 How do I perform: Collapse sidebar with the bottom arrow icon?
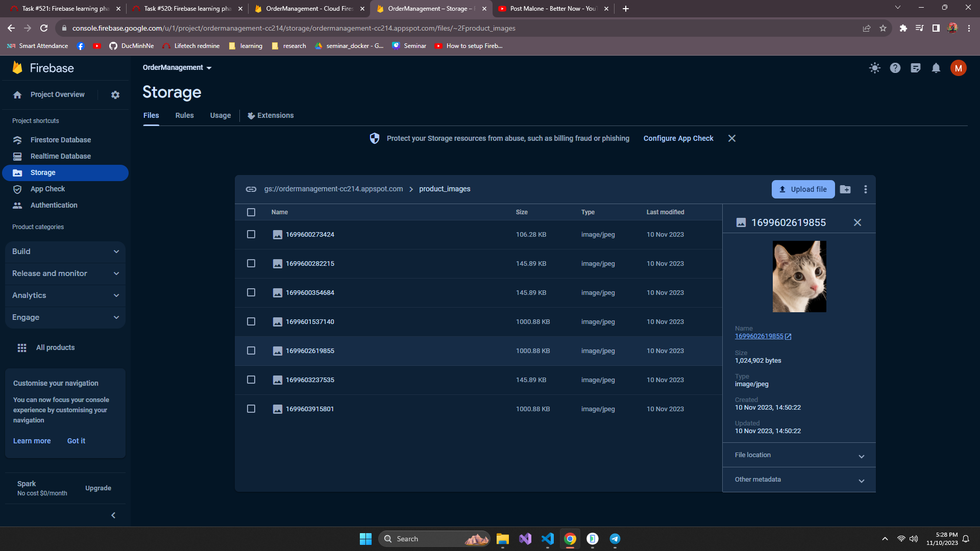pyautogui.click(x=113, y=515)
